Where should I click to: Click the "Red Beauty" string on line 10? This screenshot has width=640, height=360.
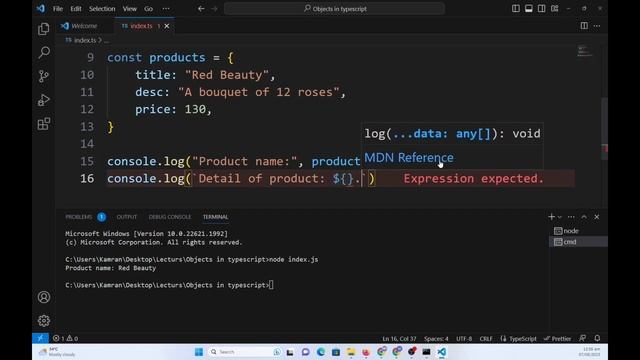pos(227,75)
